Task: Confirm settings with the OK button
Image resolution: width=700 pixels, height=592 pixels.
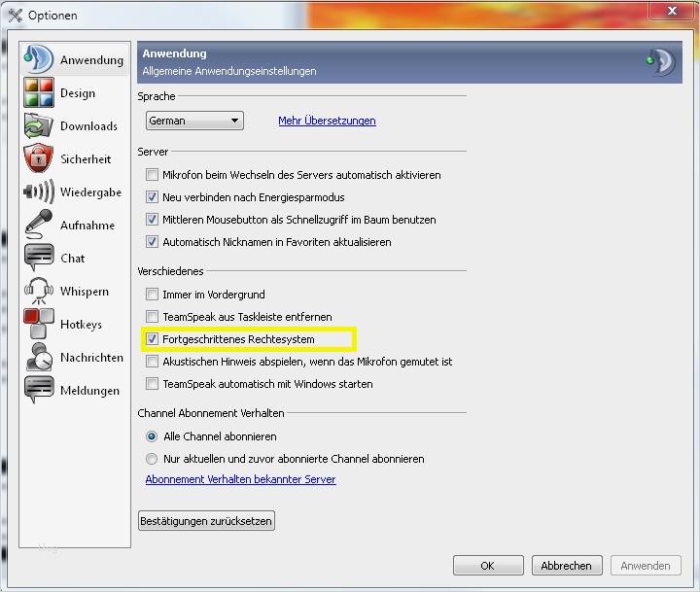Action: 488,566
